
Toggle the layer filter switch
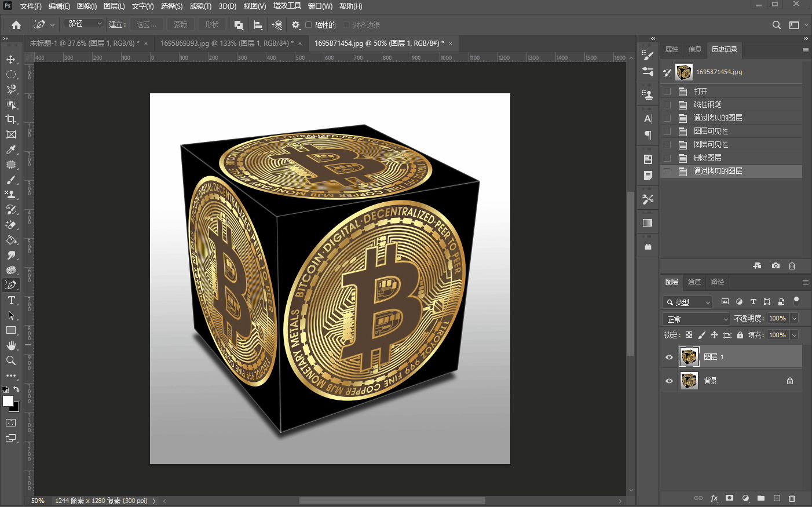coord(796,301)
